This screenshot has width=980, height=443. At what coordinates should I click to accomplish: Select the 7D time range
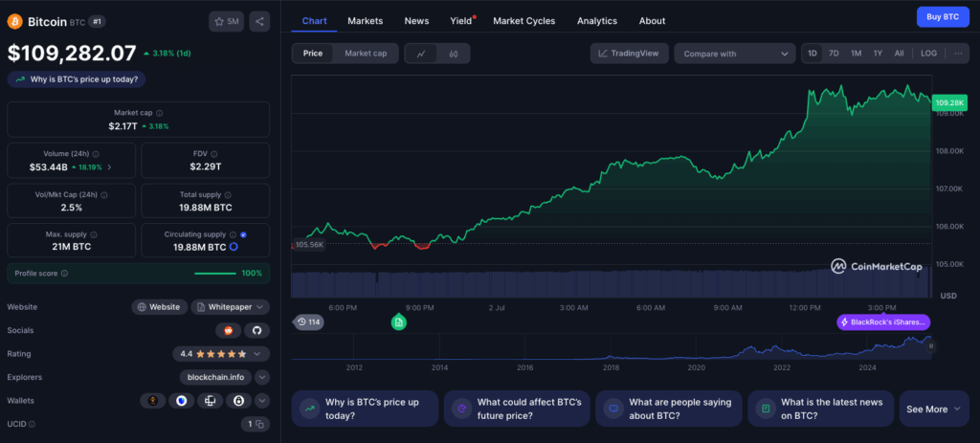[834, 54]
